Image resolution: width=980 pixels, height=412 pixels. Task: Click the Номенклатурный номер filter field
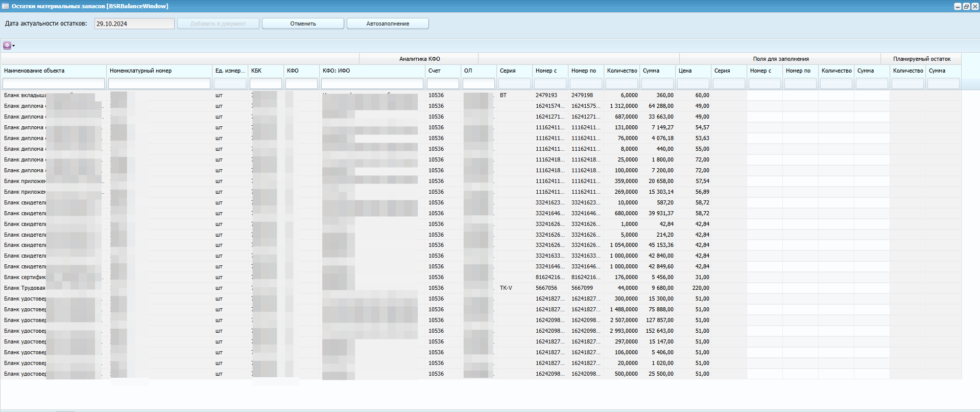159,83
